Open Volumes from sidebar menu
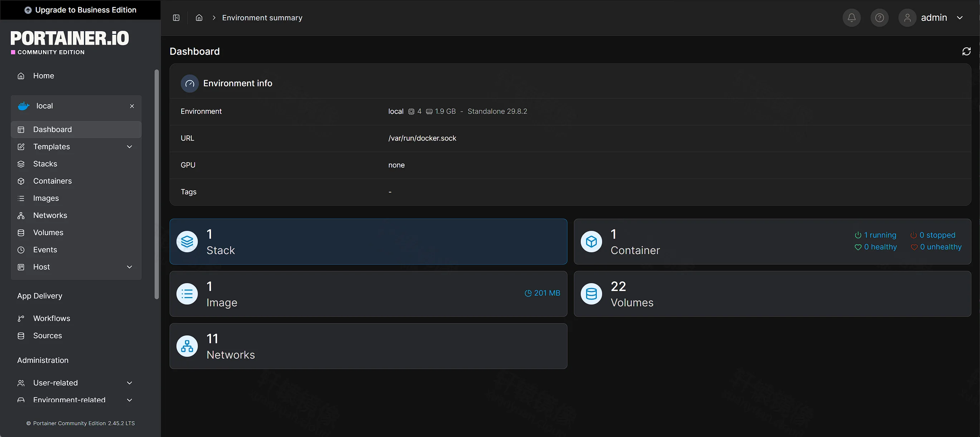This screenshot has height=437, width=980. point(76,232)
